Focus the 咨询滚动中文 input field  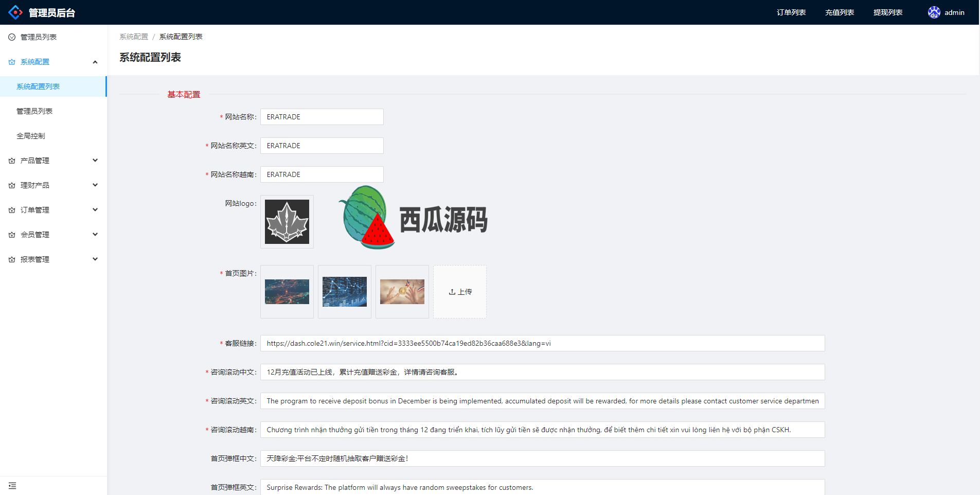[x=543, y=372]
